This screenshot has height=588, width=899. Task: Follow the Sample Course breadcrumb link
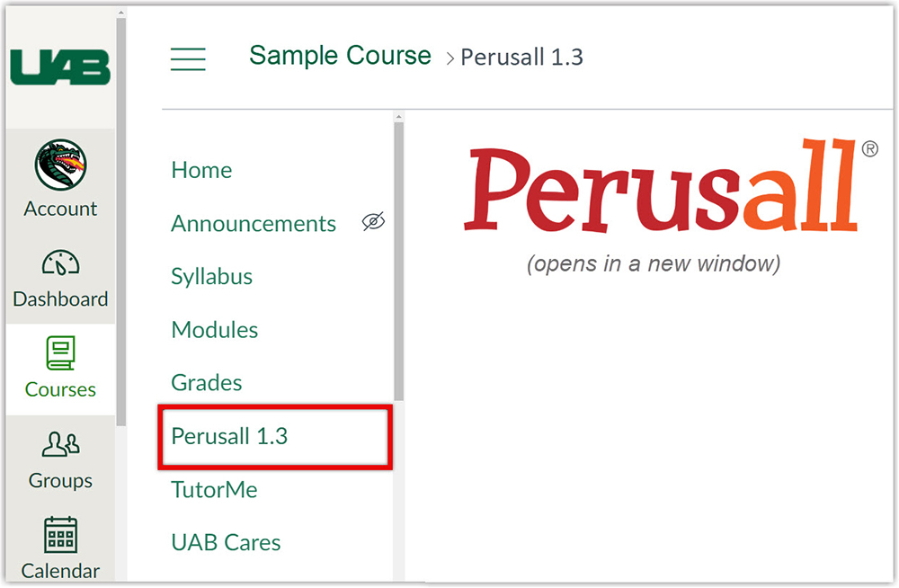pos(340,56)
